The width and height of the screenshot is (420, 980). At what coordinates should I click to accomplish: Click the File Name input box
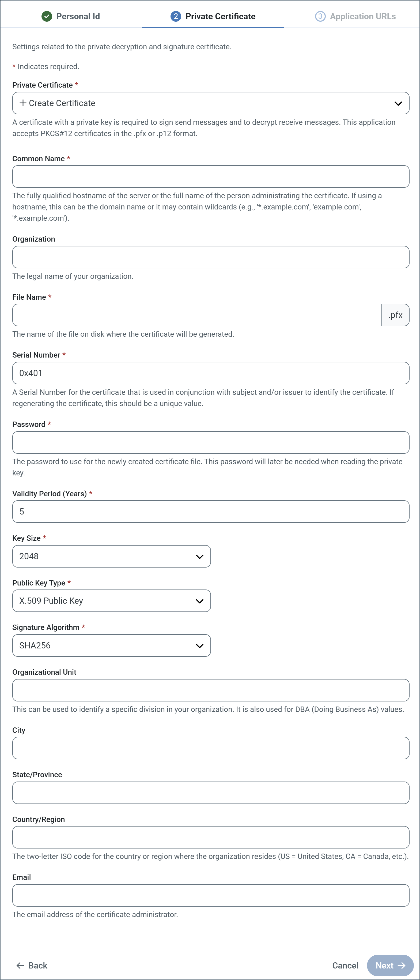pos(197,315)
